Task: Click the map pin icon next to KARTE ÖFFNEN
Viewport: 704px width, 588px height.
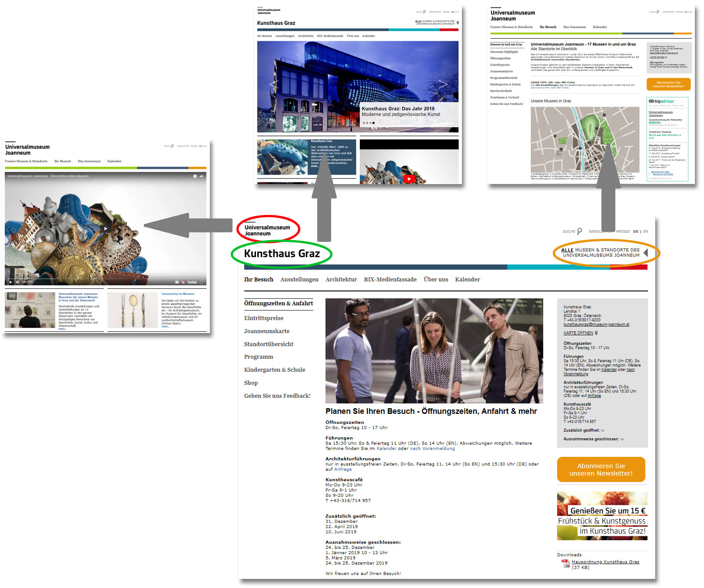Action: [596, 333]
